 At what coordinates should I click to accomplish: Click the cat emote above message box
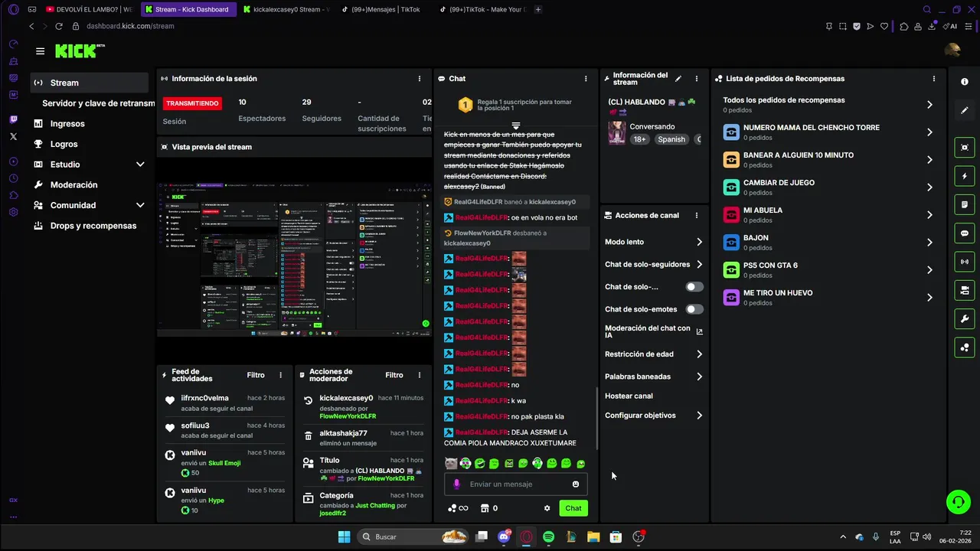(451, 463)
